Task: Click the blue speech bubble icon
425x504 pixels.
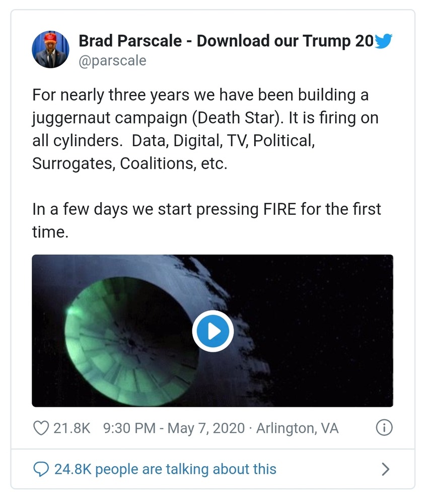Action: click(x=40, y=469)
